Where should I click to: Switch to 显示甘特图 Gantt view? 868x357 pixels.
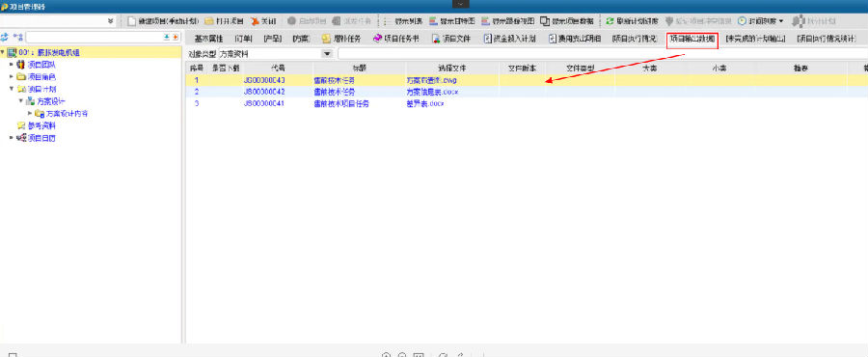pos(451,21)
